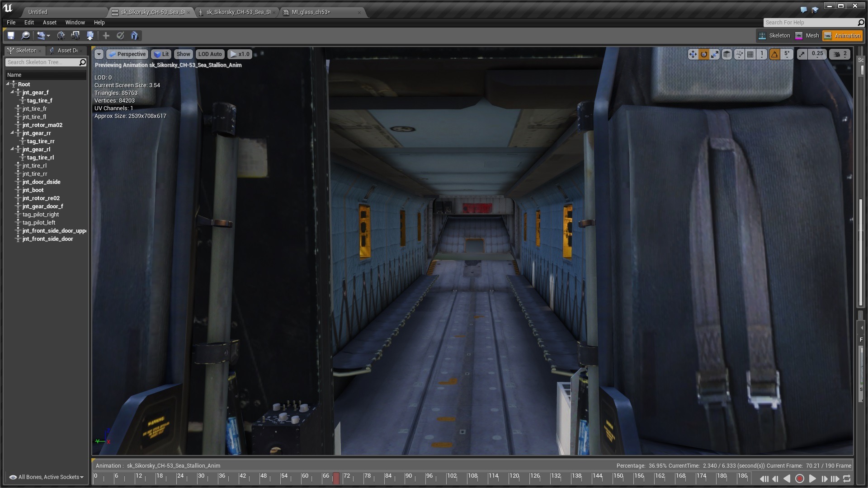Click the Lit view mode button
Image resolution: width=868 pixels, height=488 pixels.
click(x=161, y=54)
